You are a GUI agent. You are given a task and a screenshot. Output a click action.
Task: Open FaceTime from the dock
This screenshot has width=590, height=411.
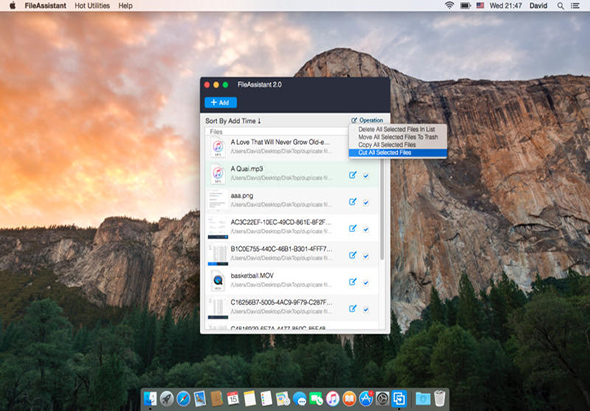(x=316, y=399)
